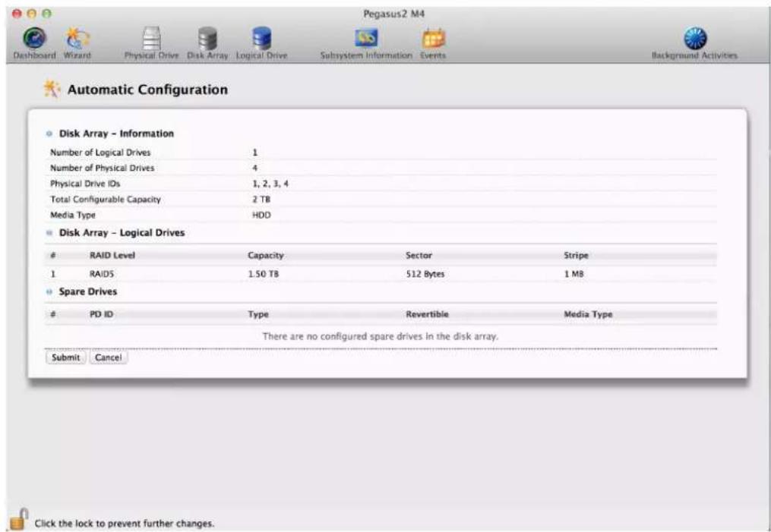The width and height of the screenshot is (771, 532).
Task: Click the no configured spare drives message
Action: click(381, 336)
